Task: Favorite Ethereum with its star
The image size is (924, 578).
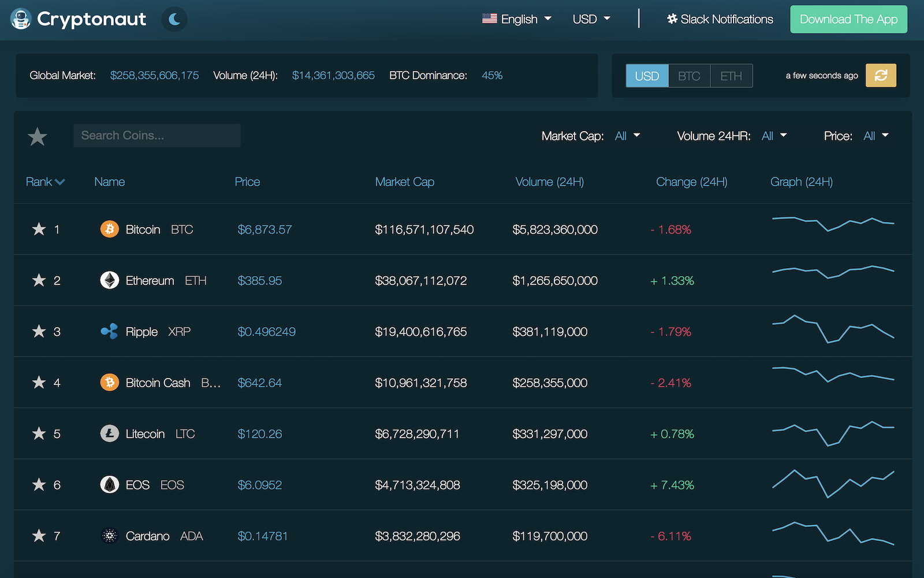Action: click(39, 280)
